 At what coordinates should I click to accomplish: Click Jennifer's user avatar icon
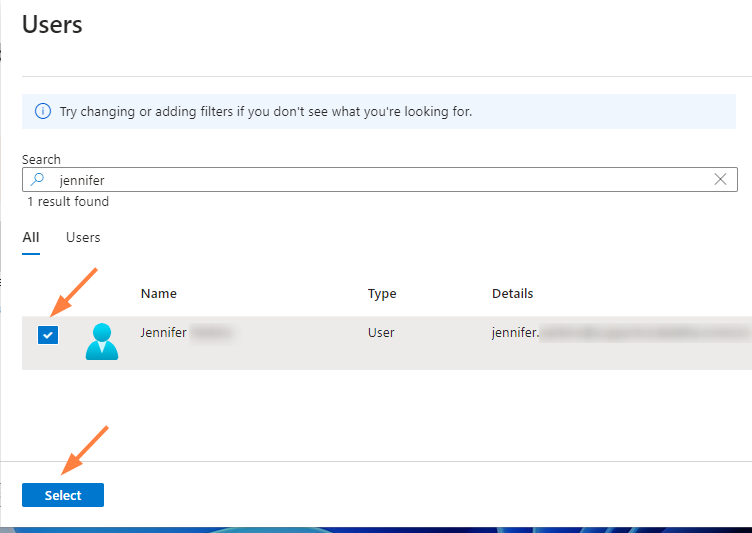[x=101, y=342]
